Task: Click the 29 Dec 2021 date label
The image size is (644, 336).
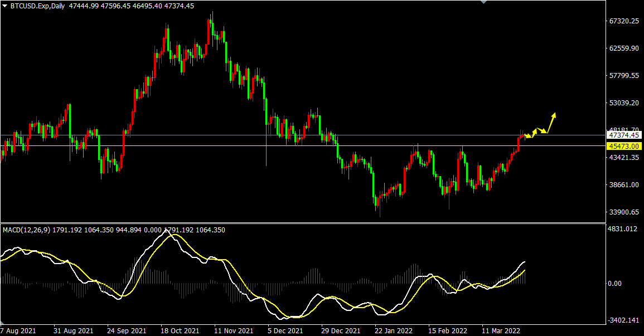Action: [x=341, y=330]
